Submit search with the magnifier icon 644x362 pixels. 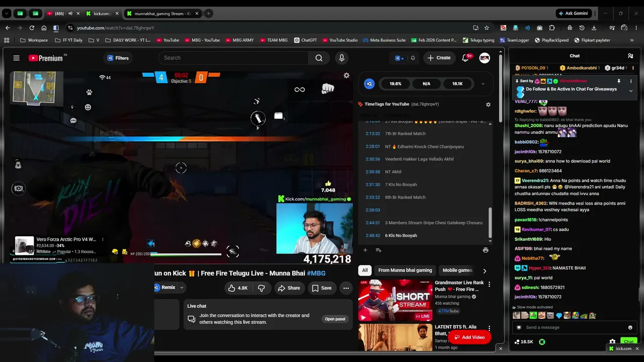(x=319, y=58)
